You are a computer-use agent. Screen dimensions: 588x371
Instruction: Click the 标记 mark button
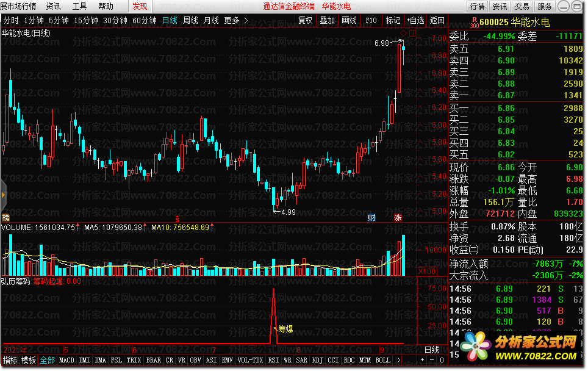(393, 21)
